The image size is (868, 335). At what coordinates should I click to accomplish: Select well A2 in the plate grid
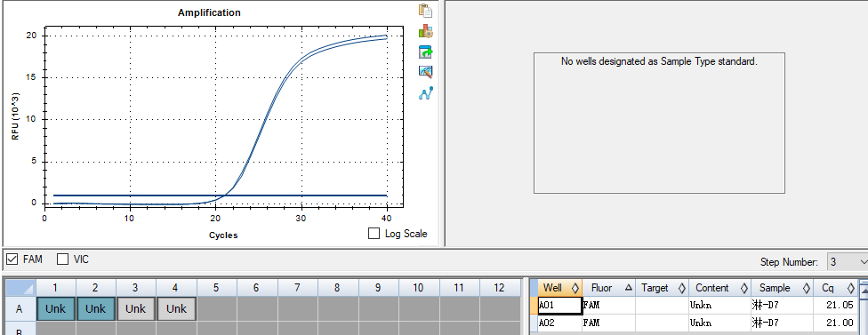click(96, 309)
